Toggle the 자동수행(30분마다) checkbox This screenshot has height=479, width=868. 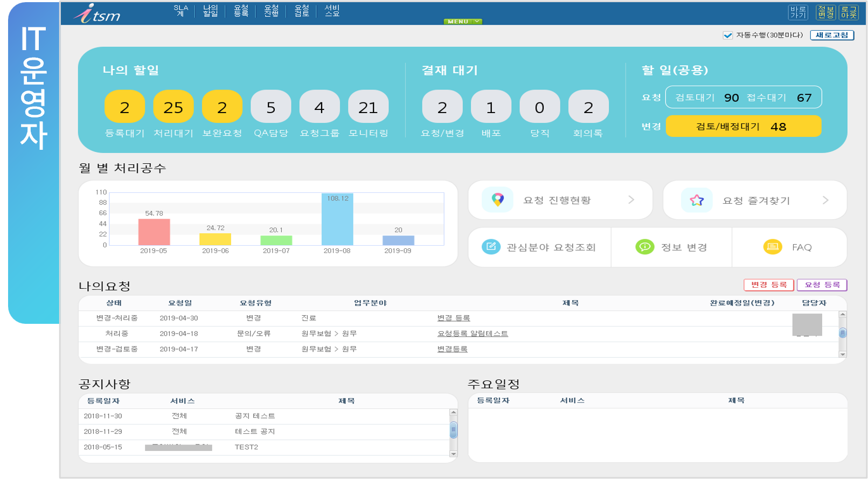(727, 35)
